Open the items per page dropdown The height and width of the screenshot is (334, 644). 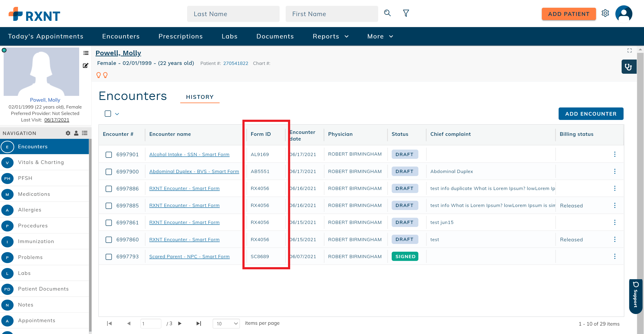pyautogui.click(x=226, y=323)
